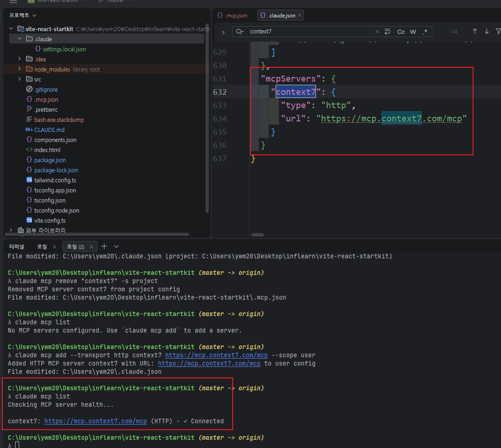
Task: Close the 로컬 (2) terminal tab
Action: click(x=92, y=246)
